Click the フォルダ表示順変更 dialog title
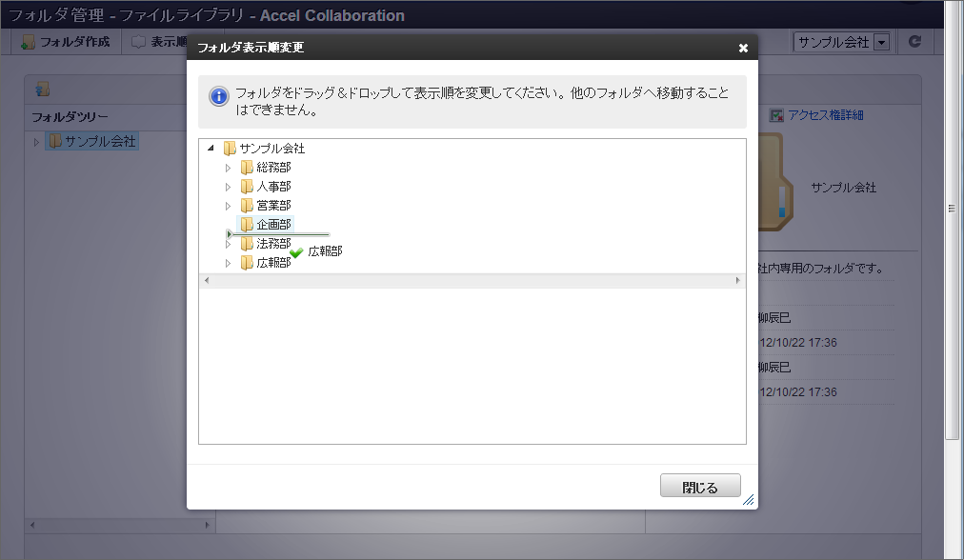The image size is (964, 560). point(251,48)
